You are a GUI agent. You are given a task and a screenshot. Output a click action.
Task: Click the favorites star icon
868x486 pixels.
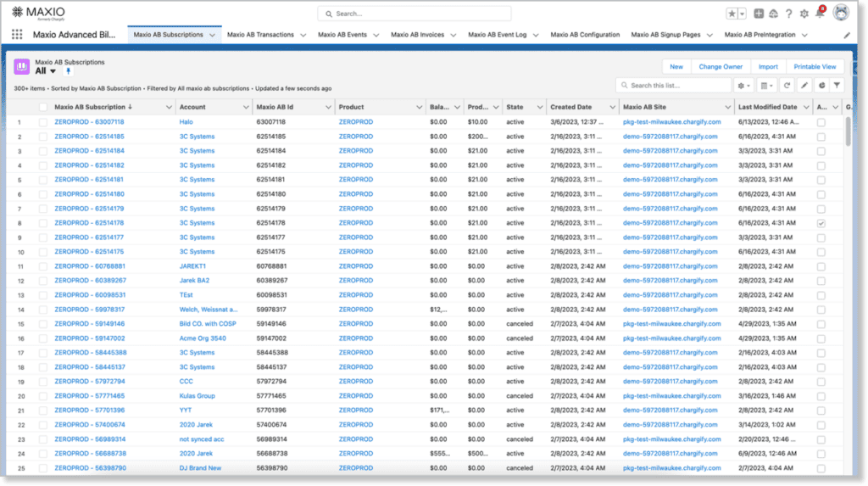point(732,14)
